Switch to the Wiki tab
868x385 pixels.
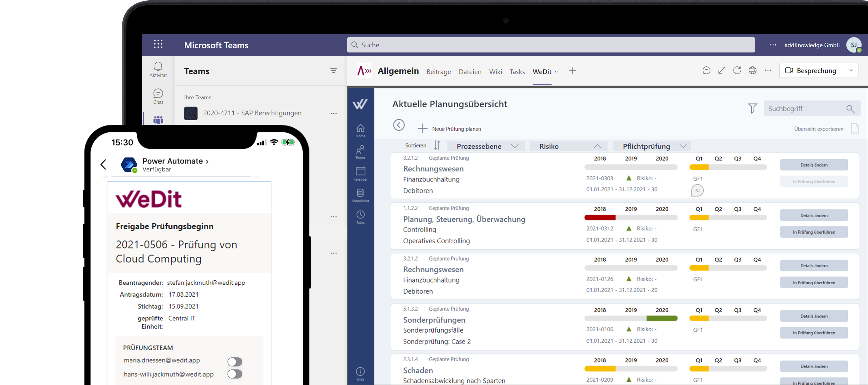[495, 72]
